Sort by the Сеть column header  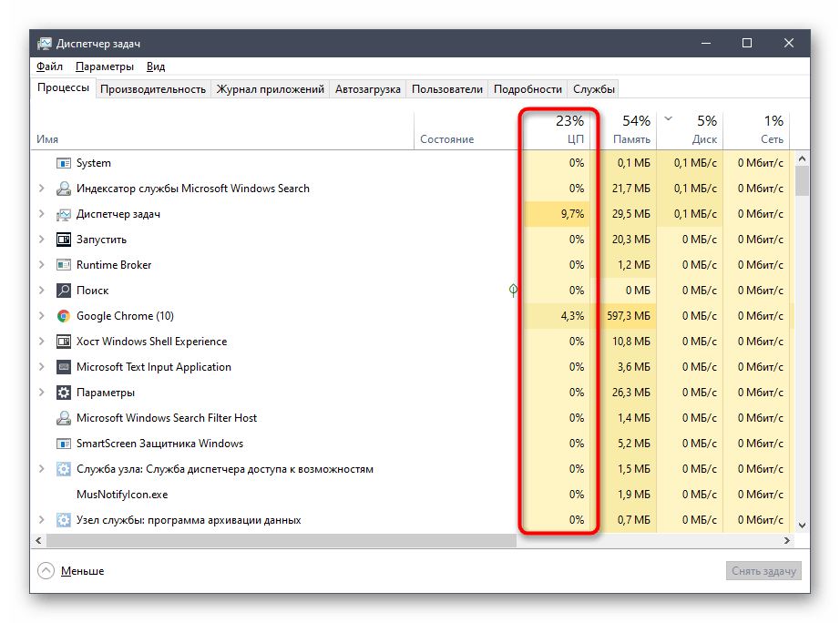click(756, 129)
